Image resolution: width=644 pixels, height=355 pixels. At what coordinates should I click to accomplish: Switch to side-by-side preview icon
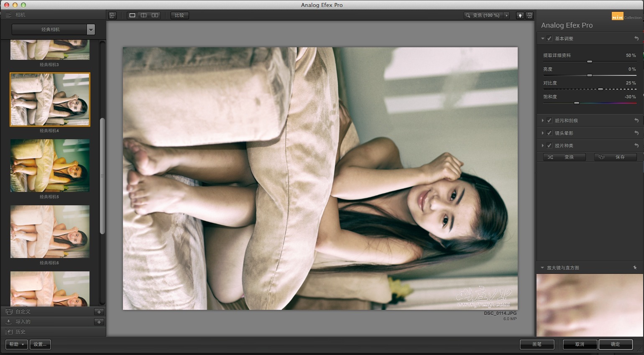click(x=155, y=15)
